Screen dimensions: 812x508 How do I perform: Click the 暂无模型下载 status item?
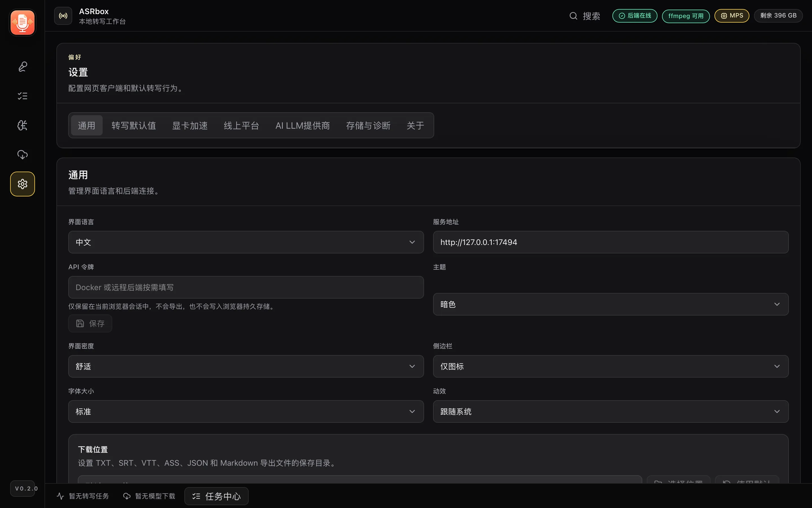click(x=149, y=496)
